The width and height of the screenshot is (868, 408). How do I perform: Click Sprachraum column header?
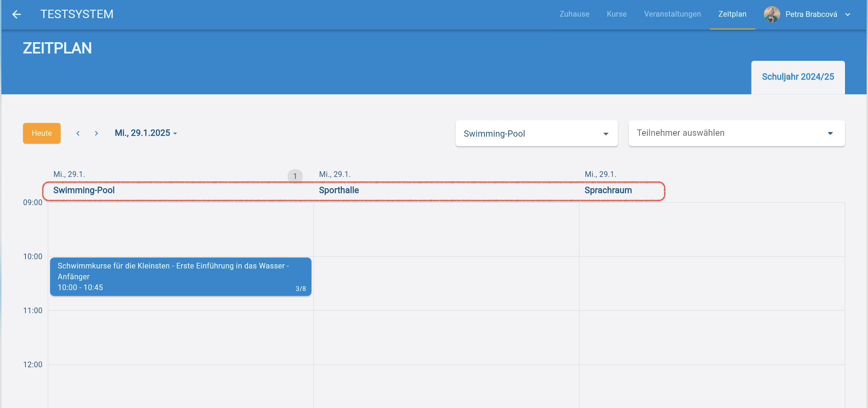pyautogui.click(x=608, y=190)
